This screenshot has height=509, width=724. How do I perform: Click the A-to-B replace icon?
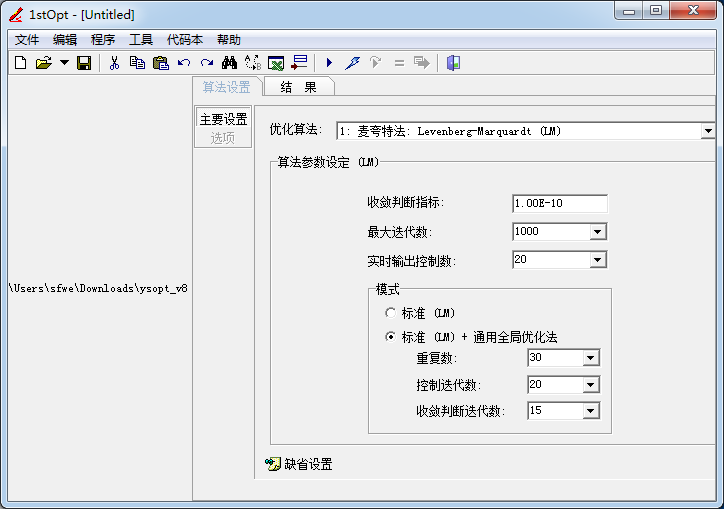pos(253,62)
